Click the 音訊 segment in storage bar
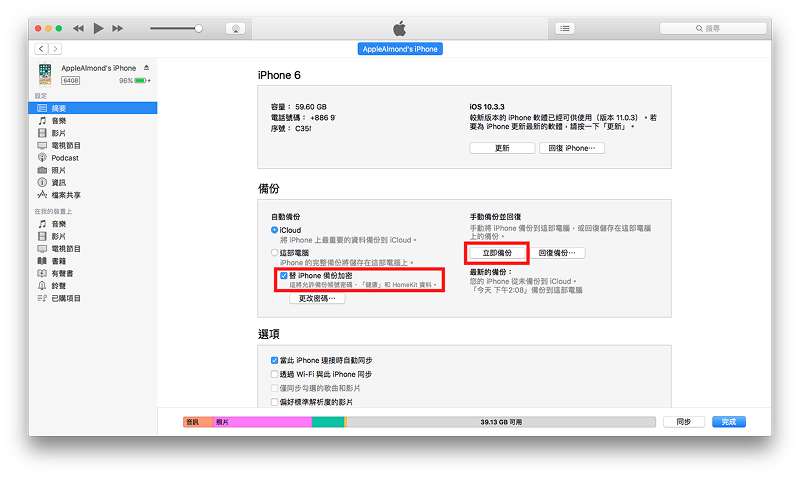Viewport: 800px width, 478px height. 198,422
